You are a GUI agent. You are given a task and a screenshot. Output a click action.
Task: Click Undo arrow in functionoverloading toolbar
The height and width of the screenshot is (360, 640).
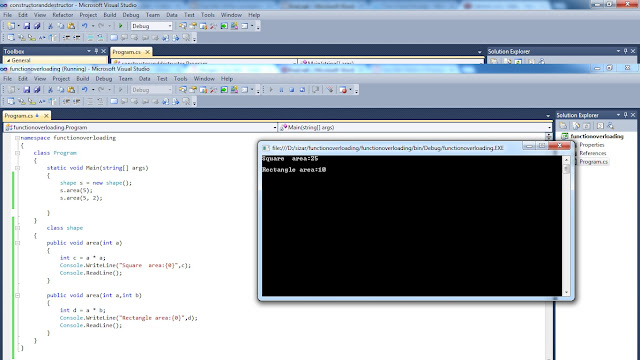[x=84, y=90]
